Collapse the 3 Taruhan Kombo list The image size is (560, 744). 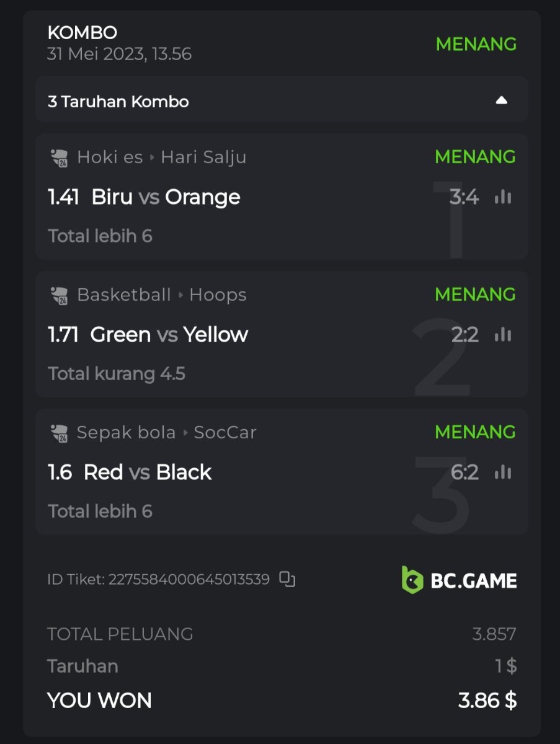pyautogui.click(x=502, y=100)
